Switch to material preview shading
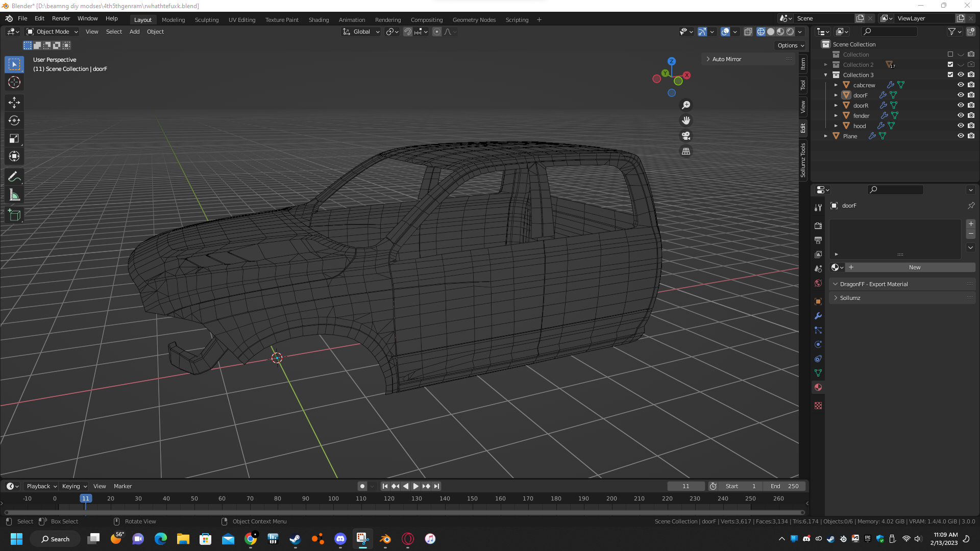Image resolution: width=980 pixels, height=551 pixels. click(780, 32)
